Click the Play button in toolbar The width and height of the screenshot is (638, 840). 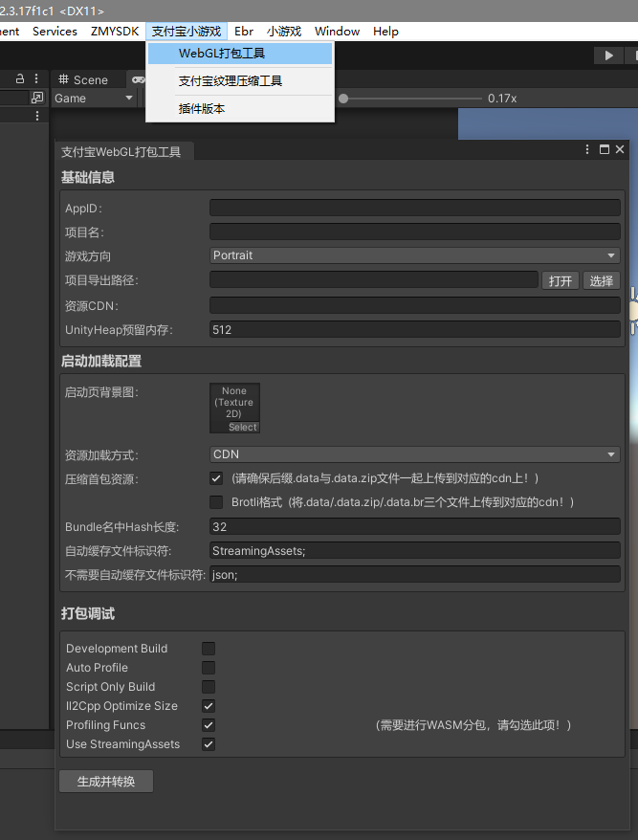pos(608,55)
